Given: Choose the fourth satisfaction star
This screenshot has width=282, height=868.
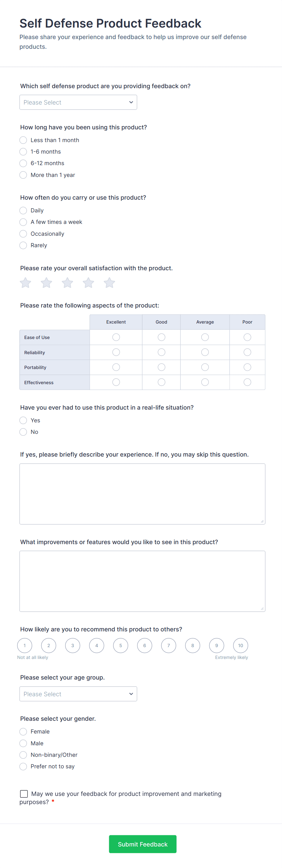Looking at the screenshot, I should pyautogui.click(x=88, y=283).
